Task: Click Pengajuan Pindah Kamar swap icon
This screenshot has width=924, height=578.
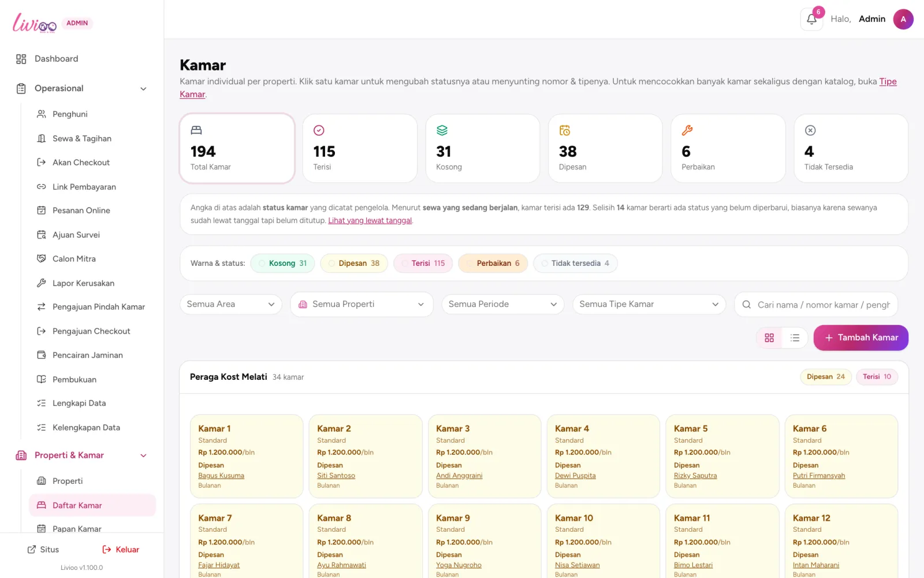Action: tap(42, 307)
